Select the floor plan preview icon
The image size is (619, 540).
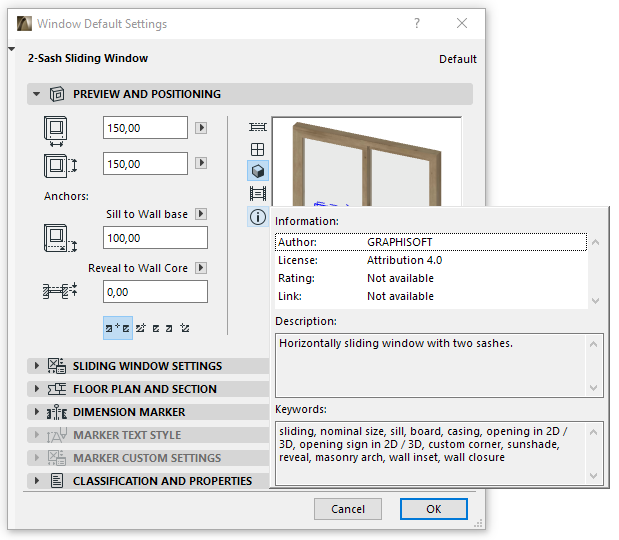(x=258, y=127)
